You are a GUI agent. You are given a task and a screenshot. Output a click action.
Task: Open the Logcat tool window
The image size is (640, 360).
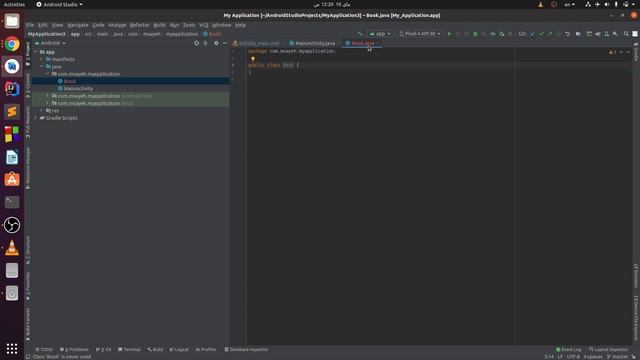click(x=179, y=349)
